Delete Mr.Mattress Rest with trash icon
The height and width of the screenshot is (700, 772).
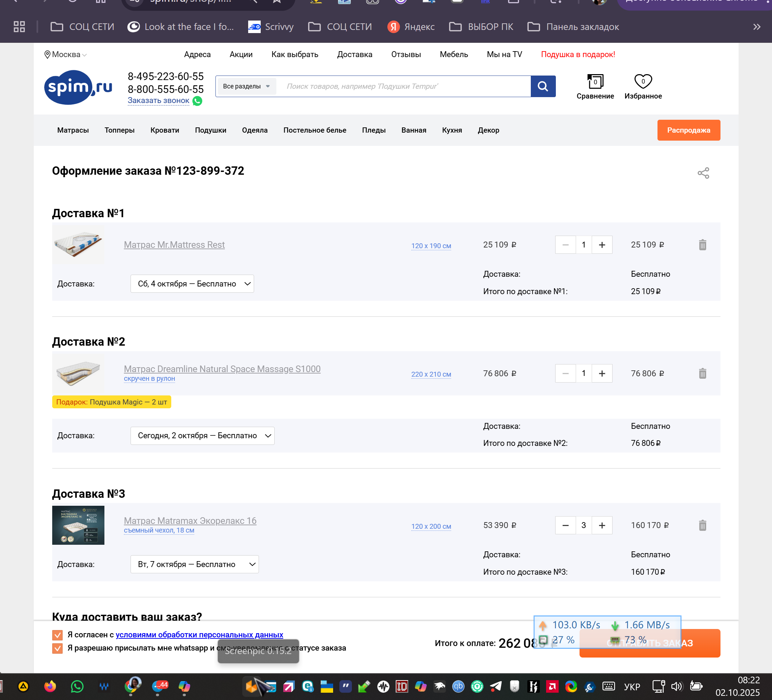pos(702,245)
